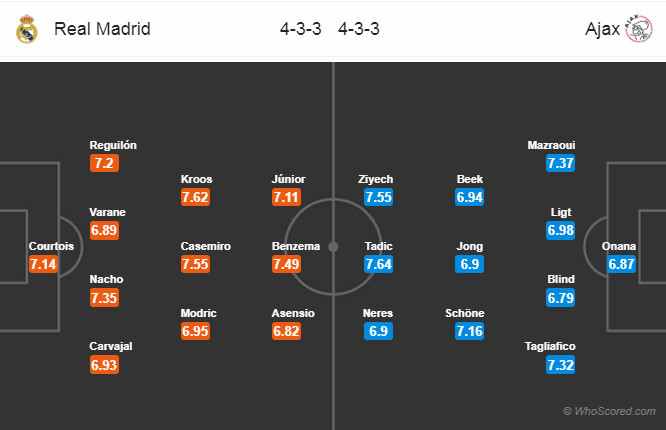Click Benzema's 7.49 rating badge

pos(289,264)
